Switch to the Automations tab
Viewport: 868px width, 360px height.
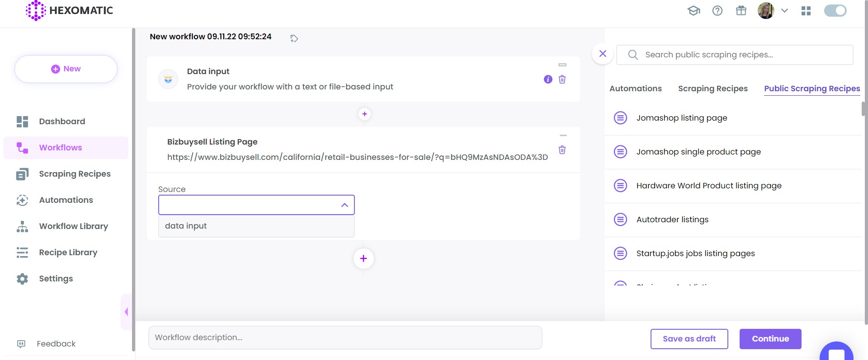635,89
